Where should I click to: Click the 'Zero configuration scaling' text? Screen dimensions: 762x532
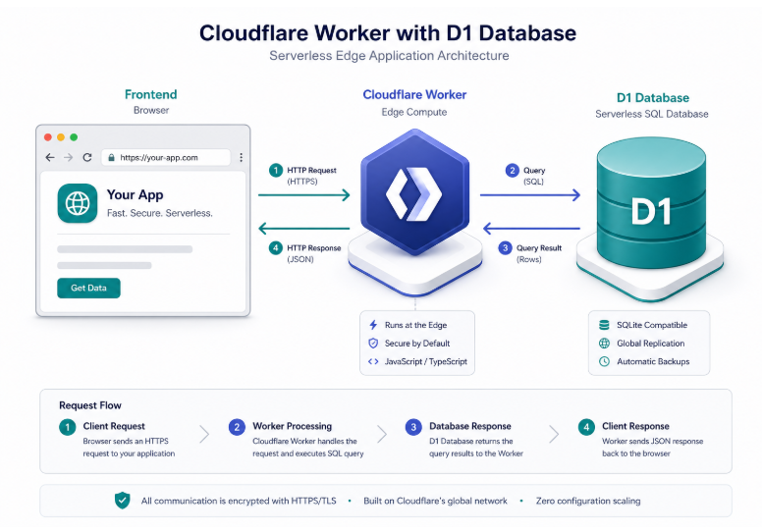588,501
